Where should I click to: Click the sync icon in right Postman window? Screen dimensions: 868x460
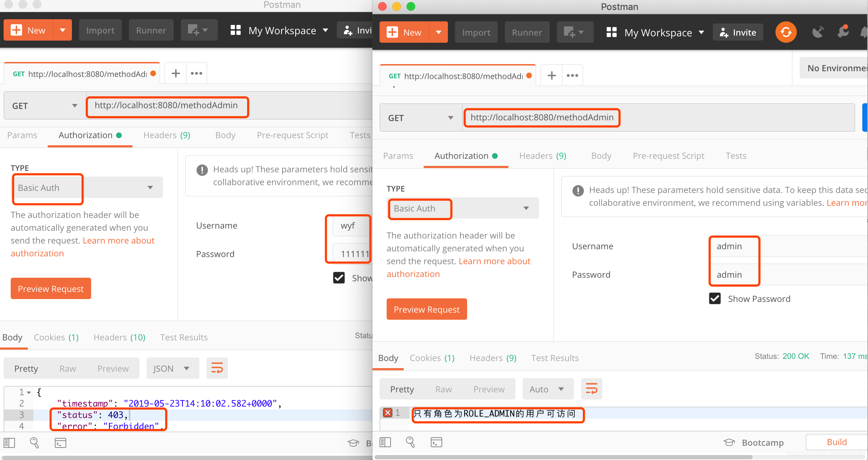[x=786, y=32]
